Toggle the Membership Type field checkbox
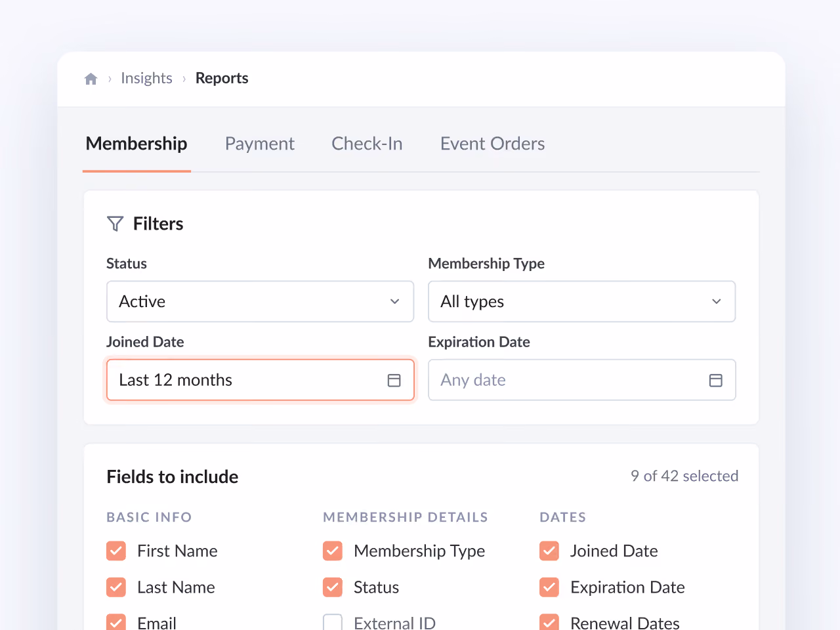The image size is (840, 630). 333,551
